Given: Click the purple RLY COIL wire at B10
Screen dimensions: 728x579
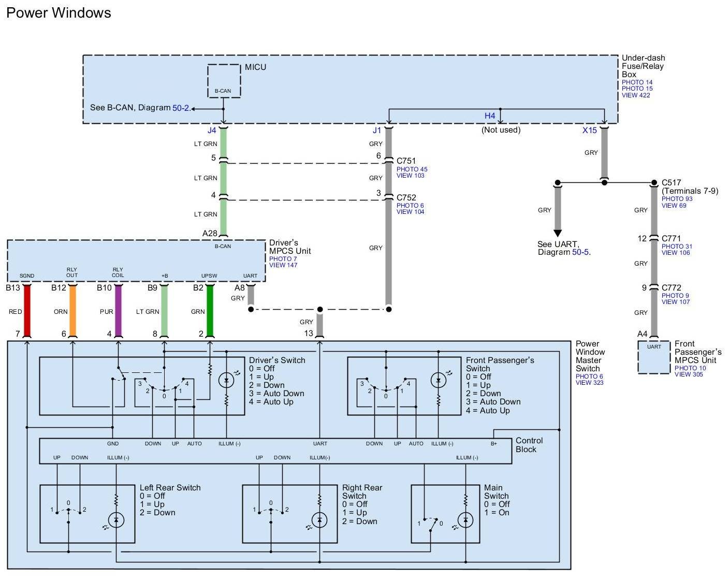Looking at the screenshot, I should pyautogui.click(x=118, y=311).
